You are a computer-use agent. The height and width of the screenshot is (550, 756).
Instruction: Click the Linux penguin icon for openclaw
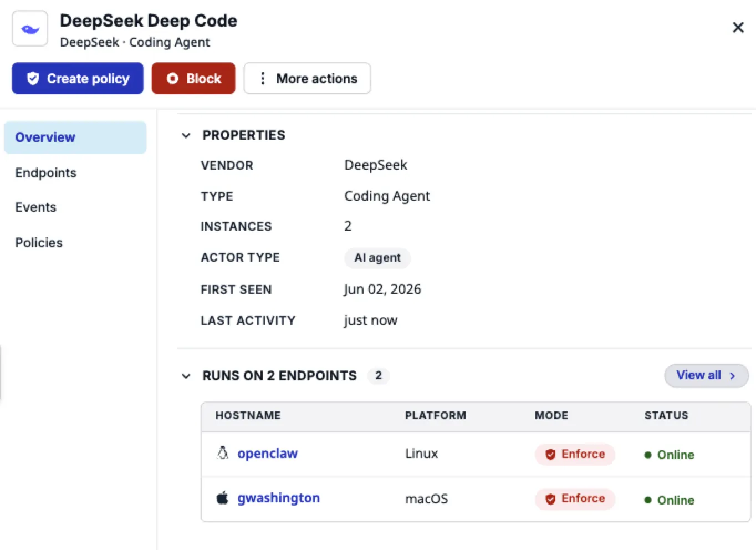(223, 453)
